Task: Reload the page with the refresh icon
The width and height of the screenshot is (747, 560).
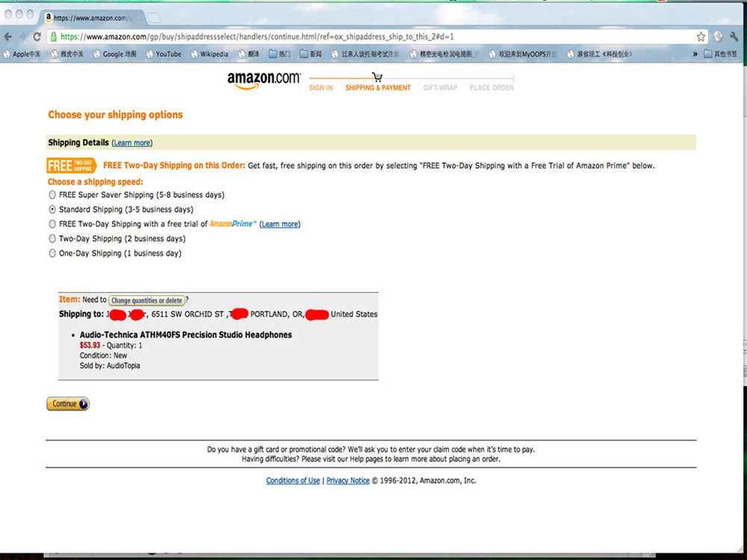Action: coord(37,37)
